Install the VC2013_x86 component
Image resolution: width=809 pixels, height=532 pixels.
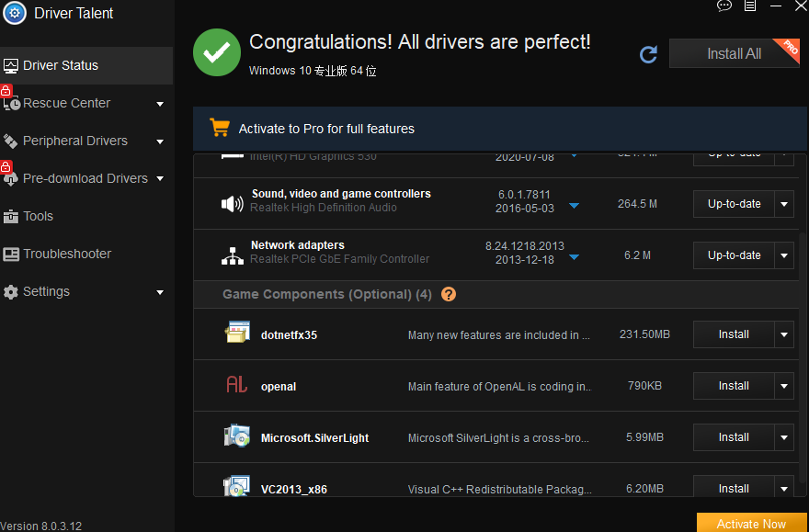coord(734,488)
